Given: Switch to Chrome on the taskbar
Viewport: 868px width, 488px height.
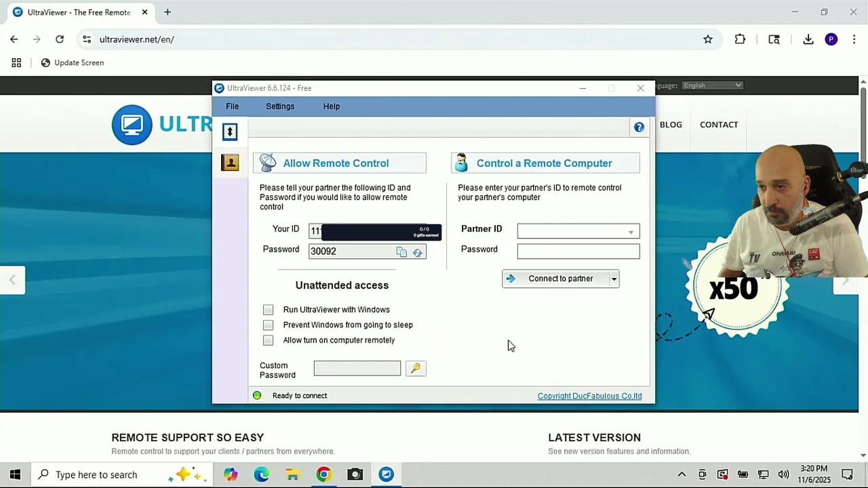Looking at the screenshot, I should 323,474.
